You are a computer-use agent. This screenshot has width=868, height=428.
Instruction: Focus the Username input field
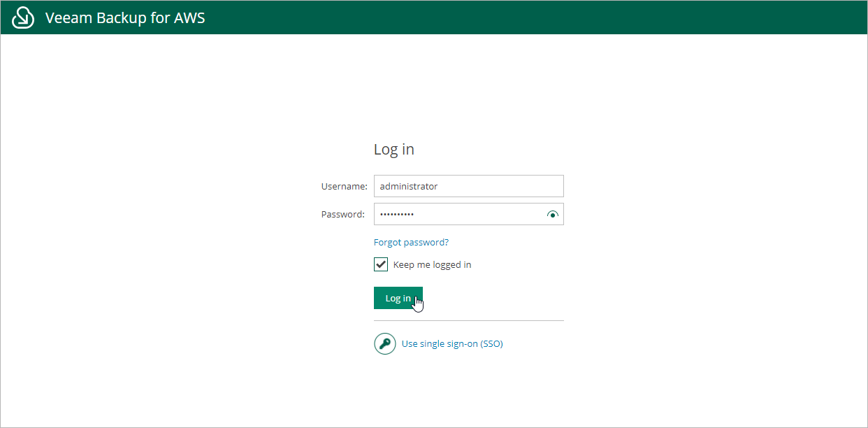pos(469,186)
